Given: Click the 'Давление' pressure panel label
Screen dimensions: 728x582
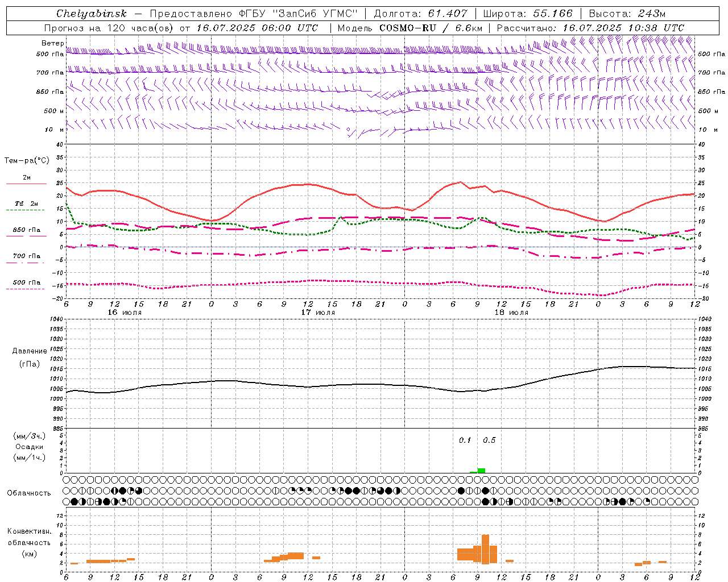Looking at the screenshot, I should tap(30, 351).
